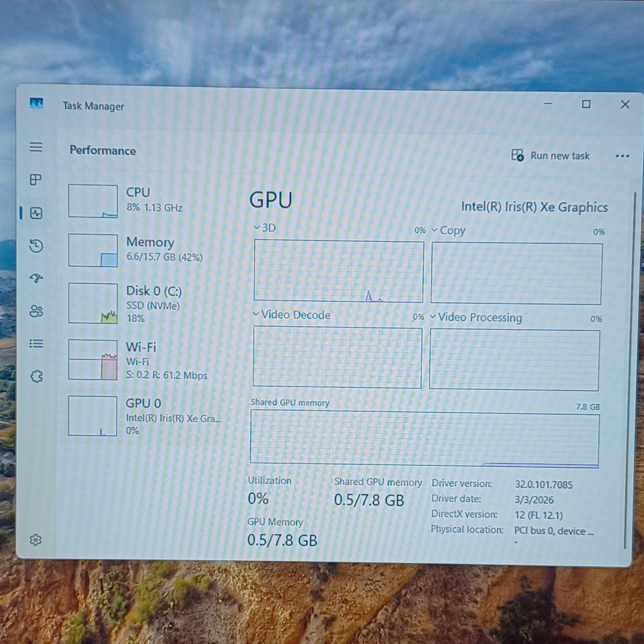
Task: Click the Memory mini graph thumbnail
Action: (x=93, y=250)
